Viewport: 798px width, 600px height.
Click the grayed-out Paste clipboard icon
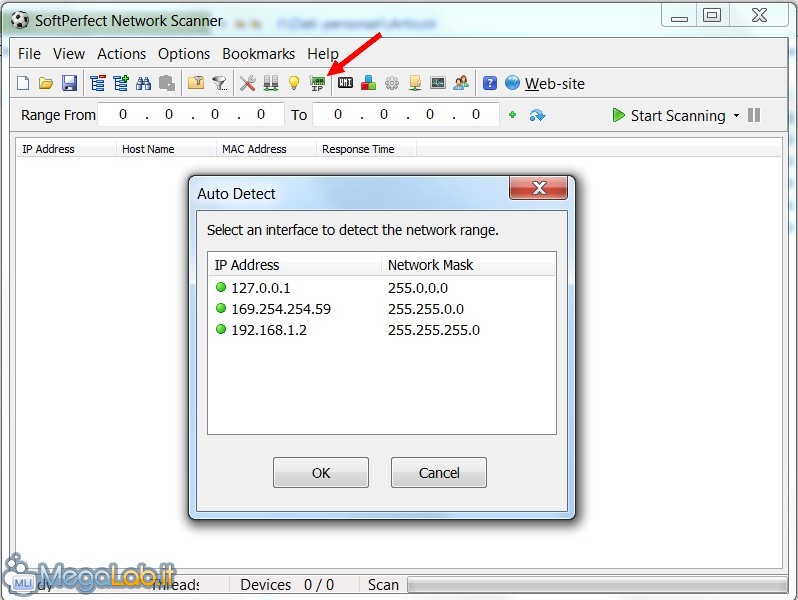[x=167, y=83]
